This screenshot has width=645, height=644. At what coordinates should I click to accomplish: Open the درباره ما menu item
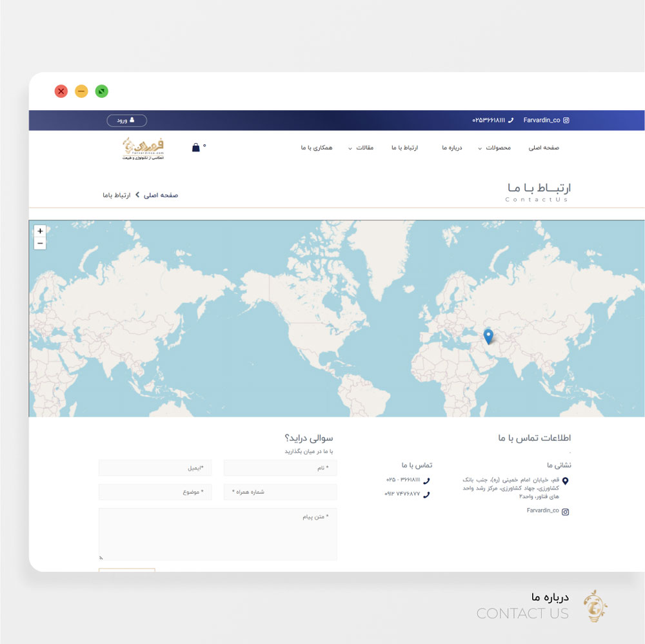coord(451,148)
